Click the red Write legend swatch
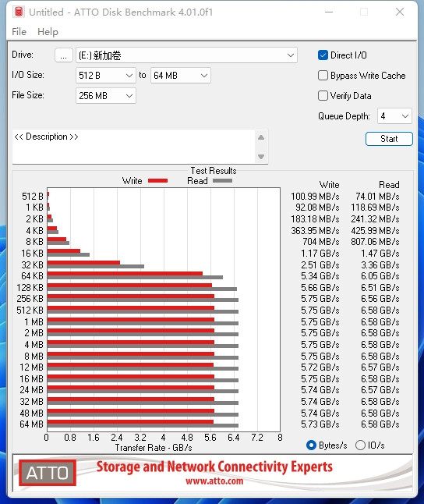The image size is (424, 504). pos(157,181)
